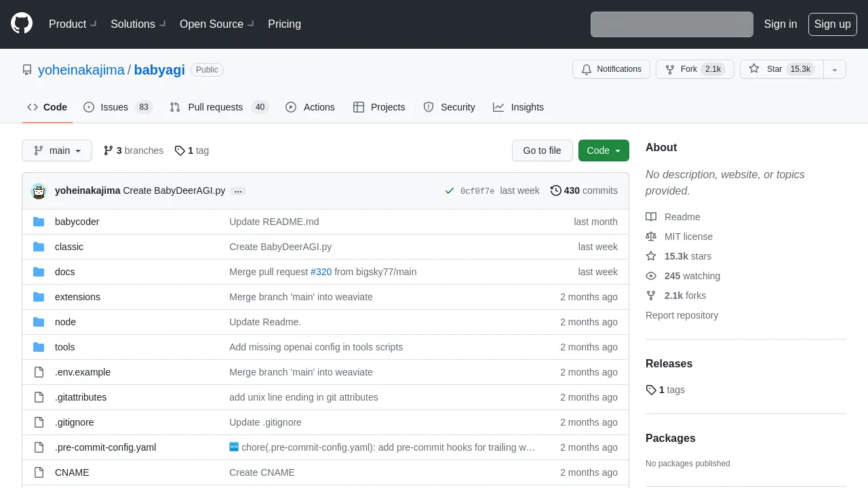Click the babycoder folder icon

[x=39, y=222]
